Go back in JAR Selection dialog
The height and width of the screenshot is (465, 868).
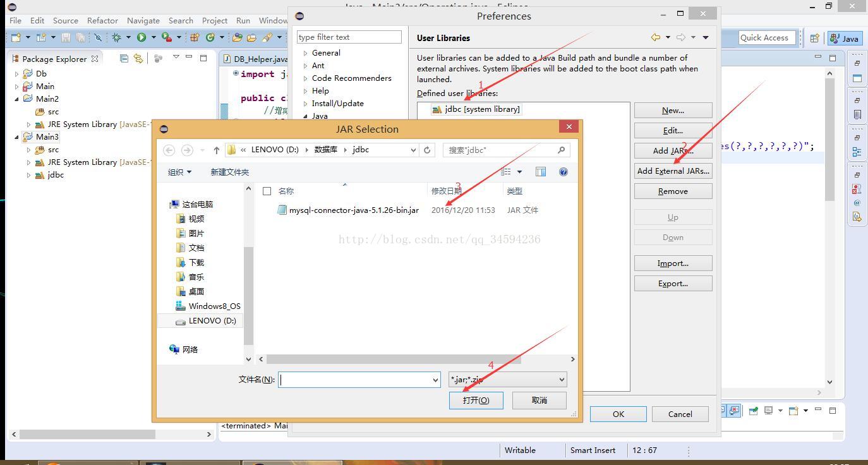(169, 150)
